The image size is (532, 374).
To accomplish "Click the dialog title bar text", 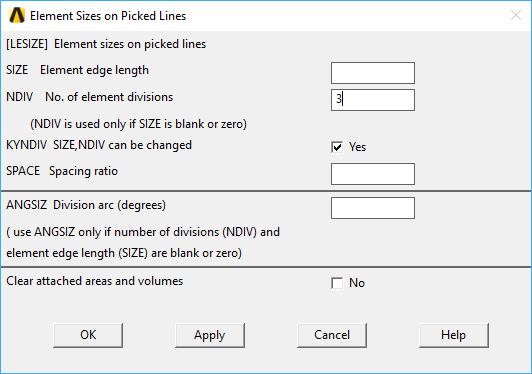I will pyautogui.click(x=108, y=16).
